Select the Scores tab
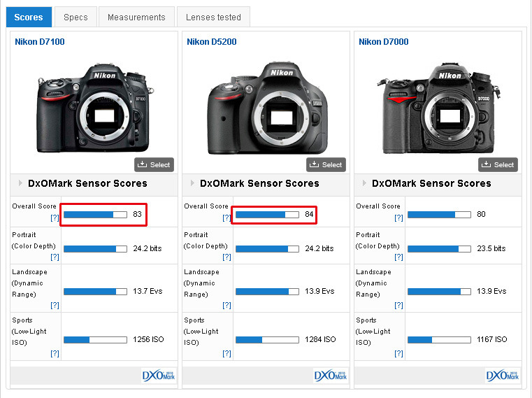The image size is (532, 398). 29,17
